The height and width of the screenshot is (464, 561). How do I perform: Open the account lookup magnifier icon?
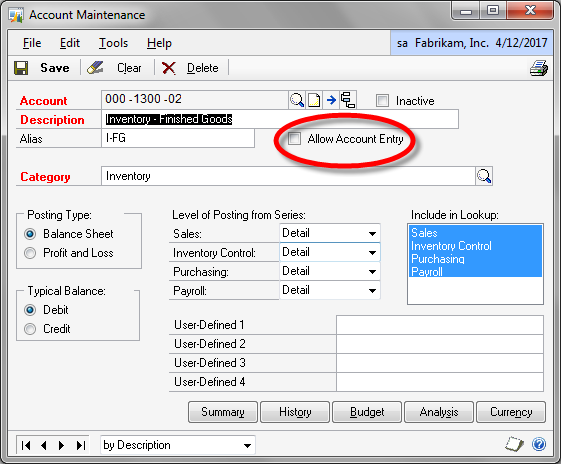click(x=297, y=100)
